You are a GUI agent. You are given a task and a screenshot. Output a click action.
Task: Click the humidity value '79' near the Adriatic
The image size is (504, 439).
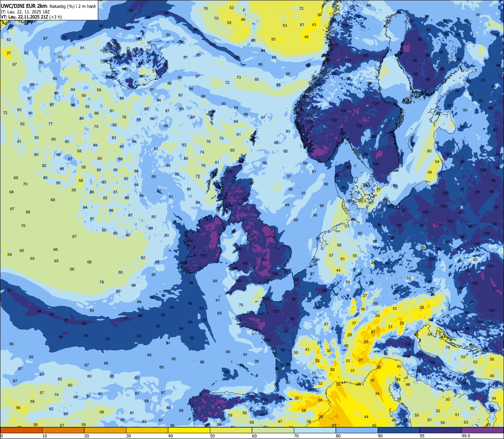tap(448, 347)
